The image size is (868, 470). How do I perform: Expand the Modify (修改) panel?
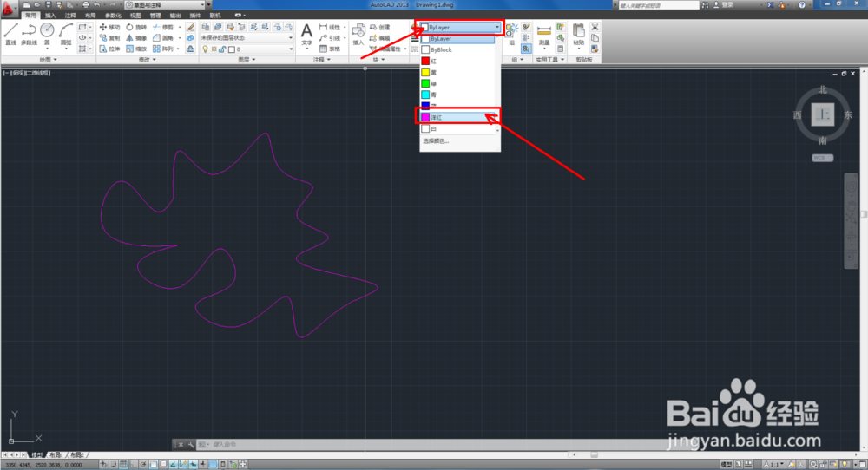(x=148, y=60)
